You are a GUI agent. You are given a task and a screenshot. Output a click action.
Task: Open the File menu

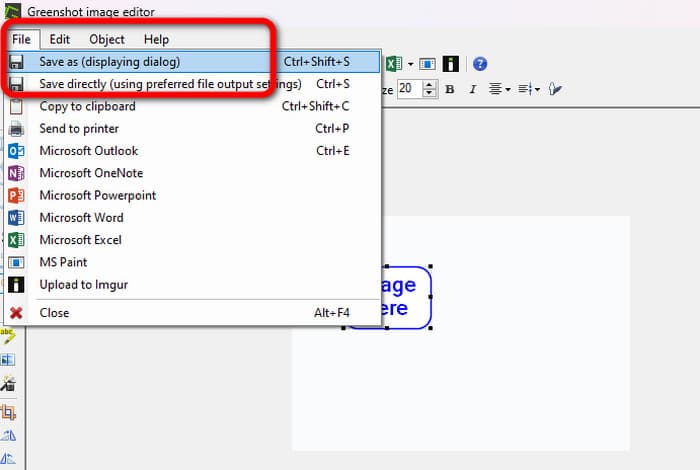tap(21, 39)
